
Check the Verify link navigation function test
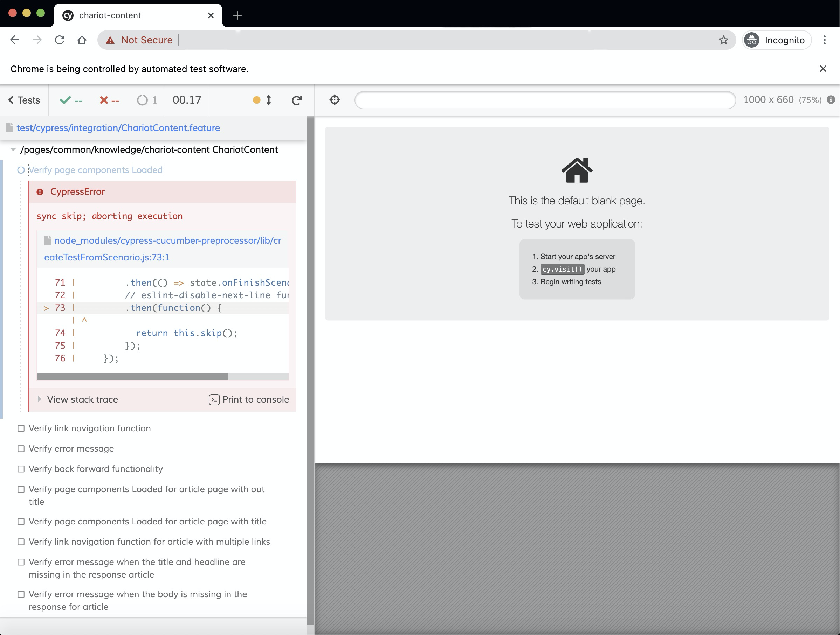(21, 428)
